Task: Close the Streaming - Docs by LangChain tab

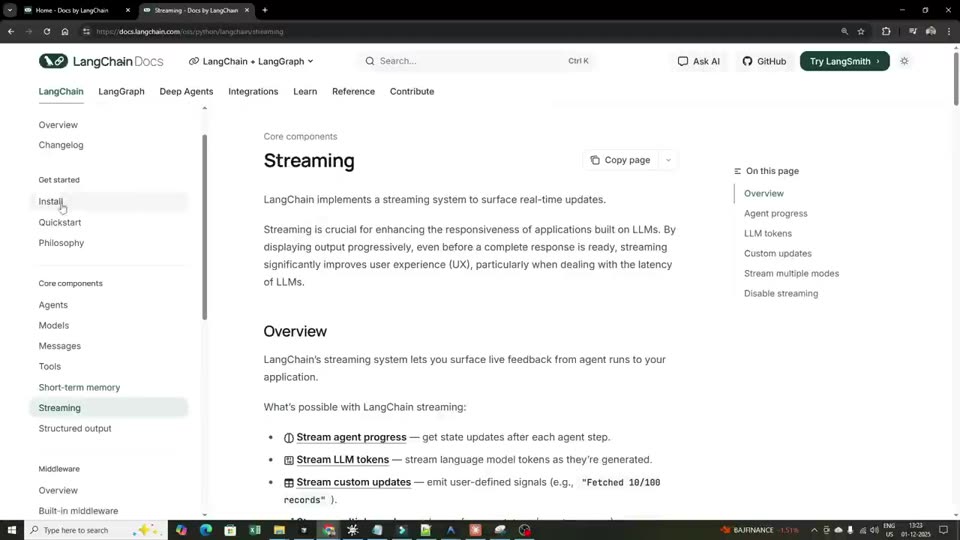Action: coord(247,10)
